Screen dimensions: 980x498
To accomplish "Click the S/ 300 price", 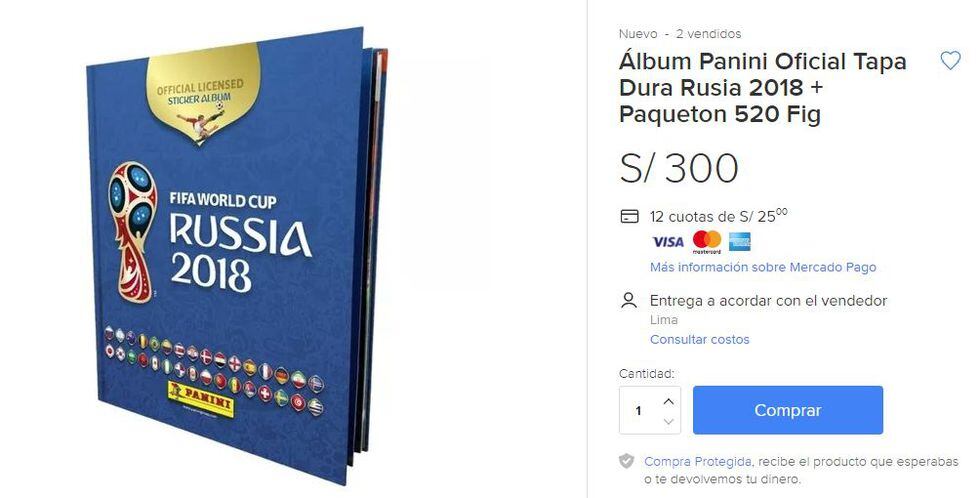I will (679, 168).
